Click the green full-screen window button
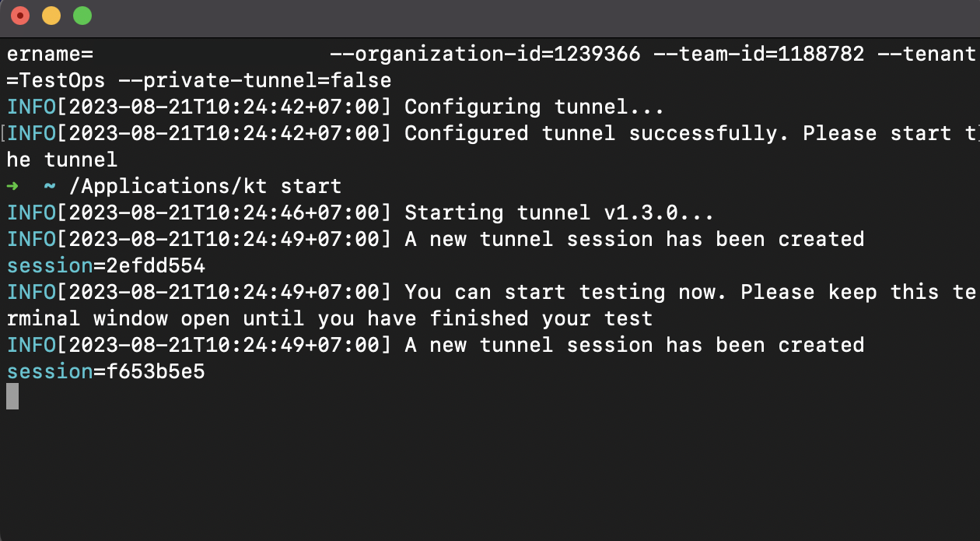The image size is (980, 541). [x=82, y=16]
